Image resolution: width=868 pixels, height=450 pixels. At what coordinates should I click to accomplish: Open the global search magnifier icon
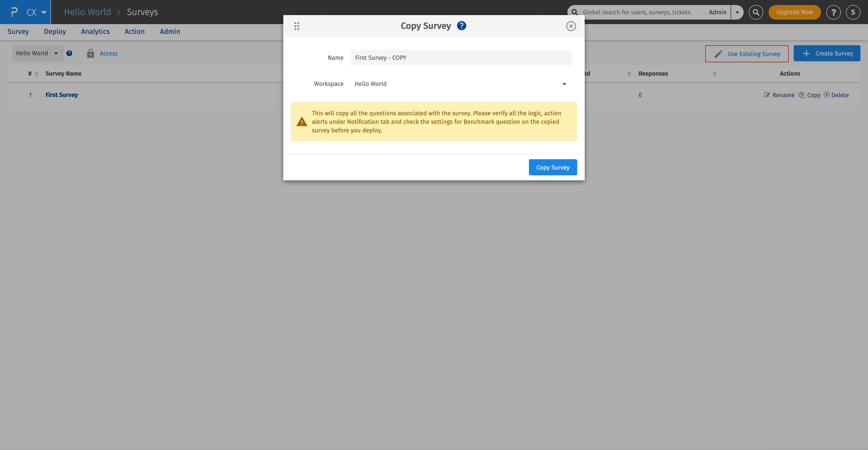pos(756,12)
